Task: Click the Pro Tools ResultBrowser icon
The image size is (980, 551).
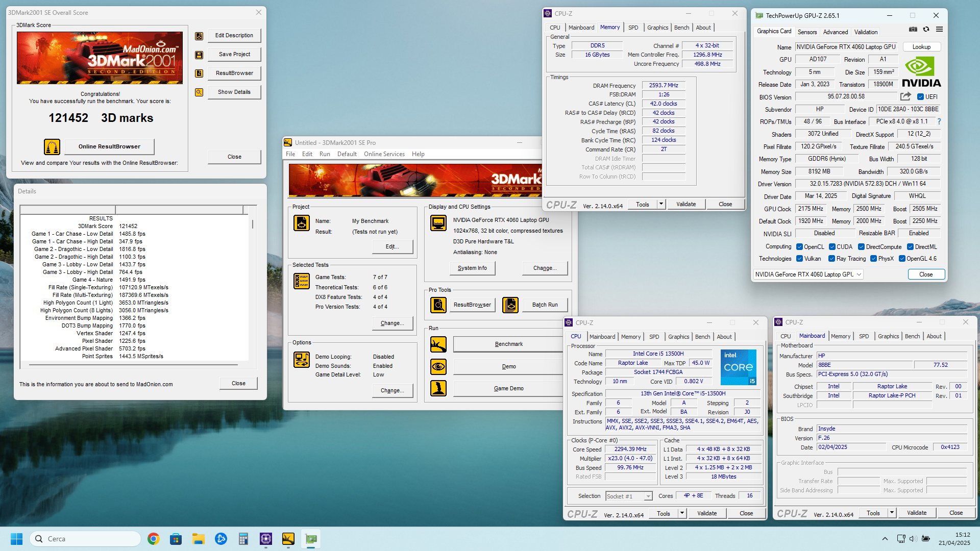Action: tap(438, 305)
